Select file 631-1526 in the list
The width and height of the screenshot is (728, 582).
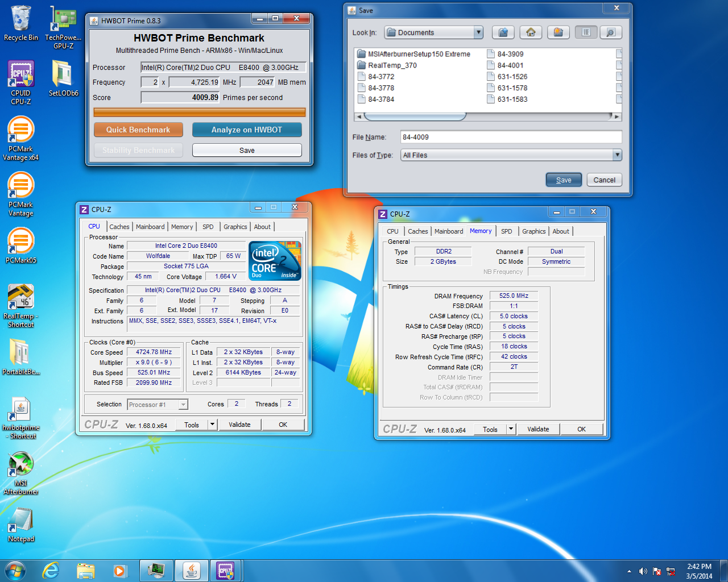[x=507, y=77]
